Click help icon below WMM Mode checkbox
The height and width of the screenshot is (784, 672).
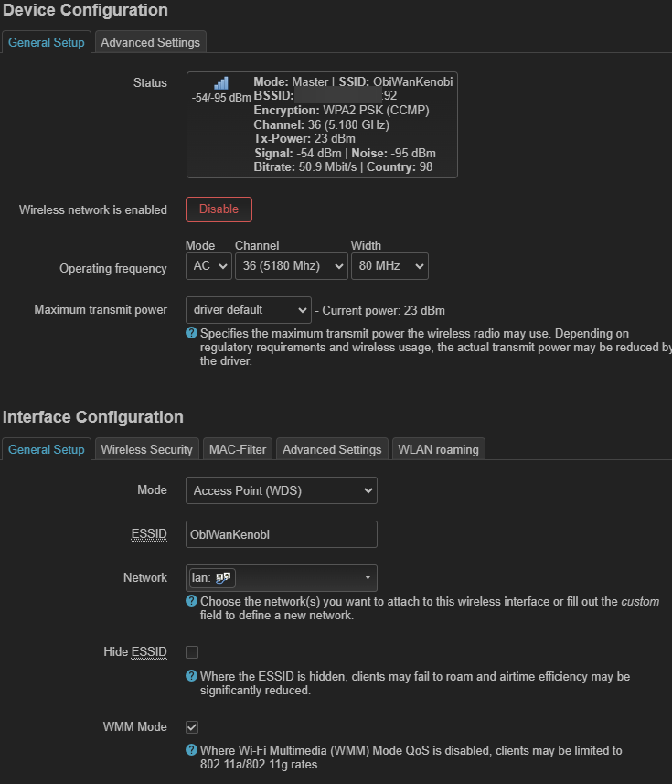coord(192,750)
